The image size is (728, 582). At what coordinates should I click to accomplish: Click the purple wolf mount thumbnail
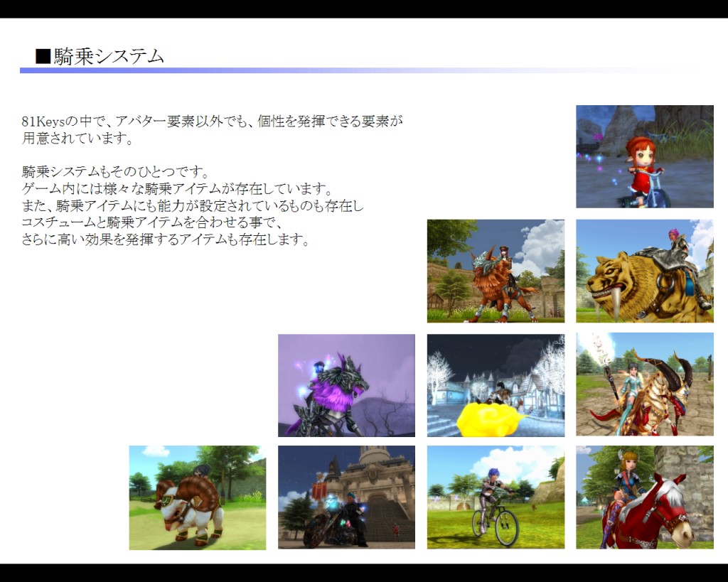pyautogui.click(x=346, y=385)
